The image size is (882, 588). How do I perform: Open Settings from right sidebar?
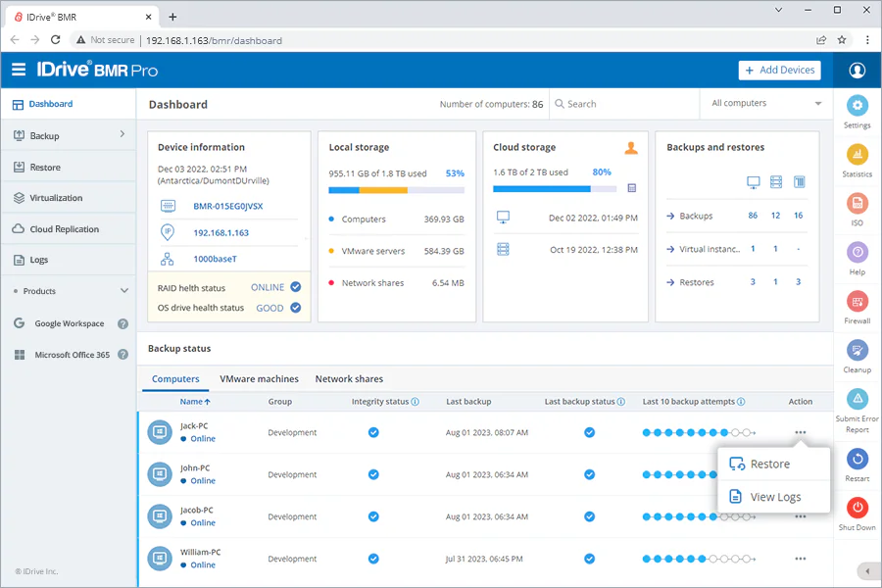857,107
